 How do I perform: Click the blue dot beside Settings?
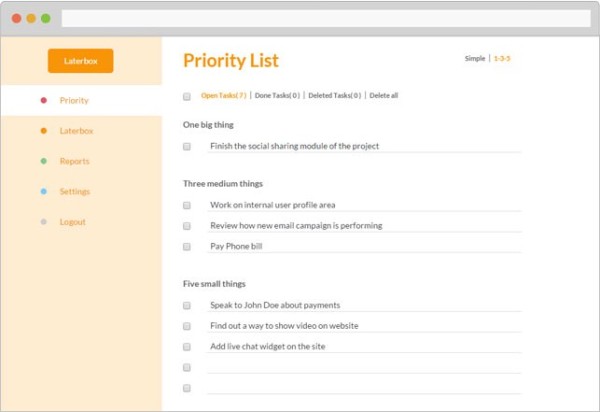tap(43, 191)
